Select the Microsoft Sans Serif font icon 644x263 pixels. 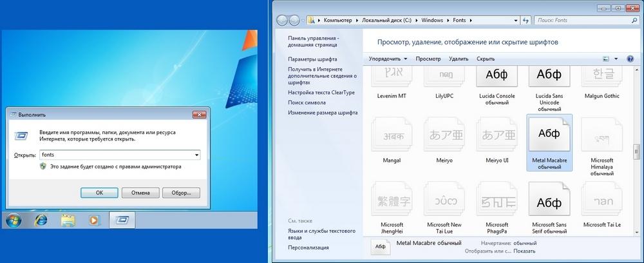pos(549,199)
